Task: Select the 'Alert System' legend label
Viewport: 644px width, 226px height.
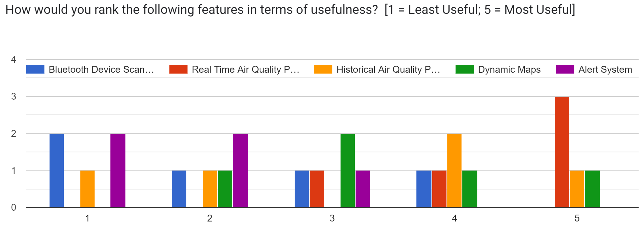Action: [x=605, y=69]
